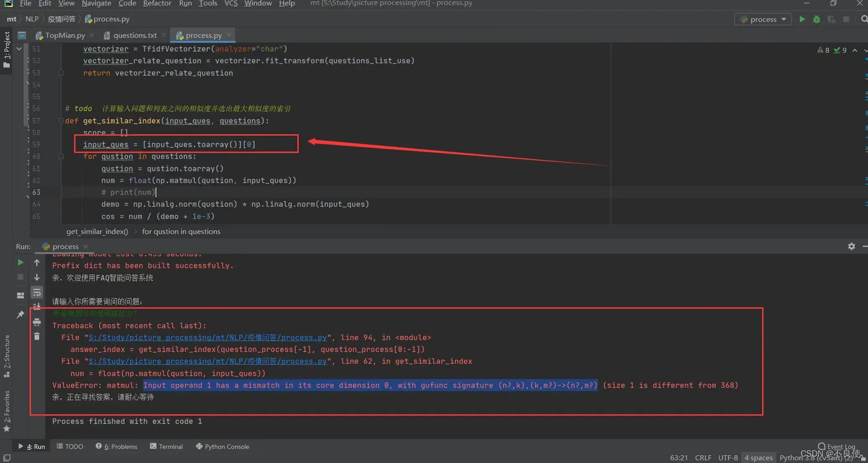Open first process.py link in traceback
The height and width of the screenshot is (463, 868).
(207, 338)
